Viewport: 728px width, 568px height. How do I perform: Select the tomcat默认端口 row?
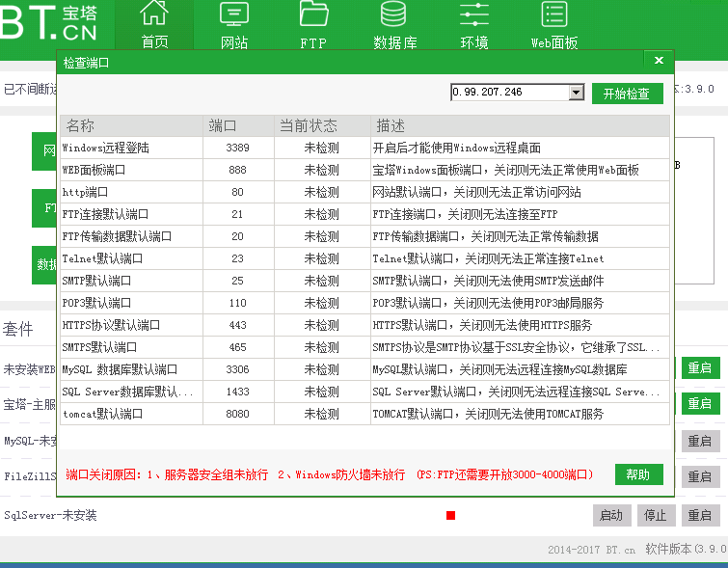coord(364,414)
